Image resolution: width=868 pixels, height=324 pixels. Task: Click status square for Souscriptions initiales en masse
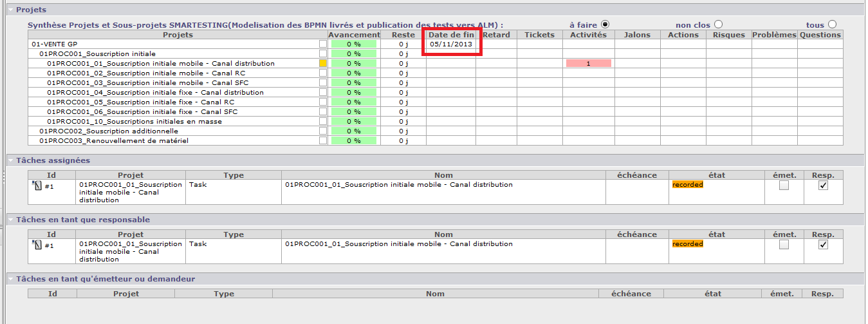[x=323, y=122]
